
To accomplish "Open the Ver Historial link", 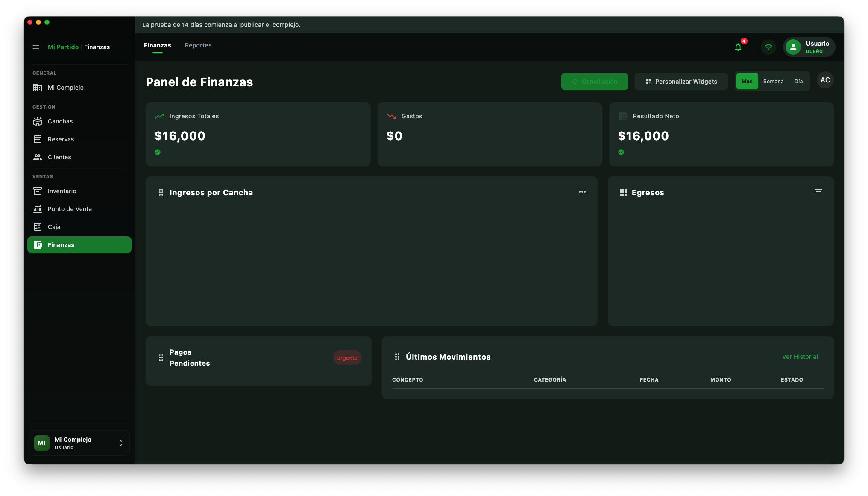I will (800, 357).
